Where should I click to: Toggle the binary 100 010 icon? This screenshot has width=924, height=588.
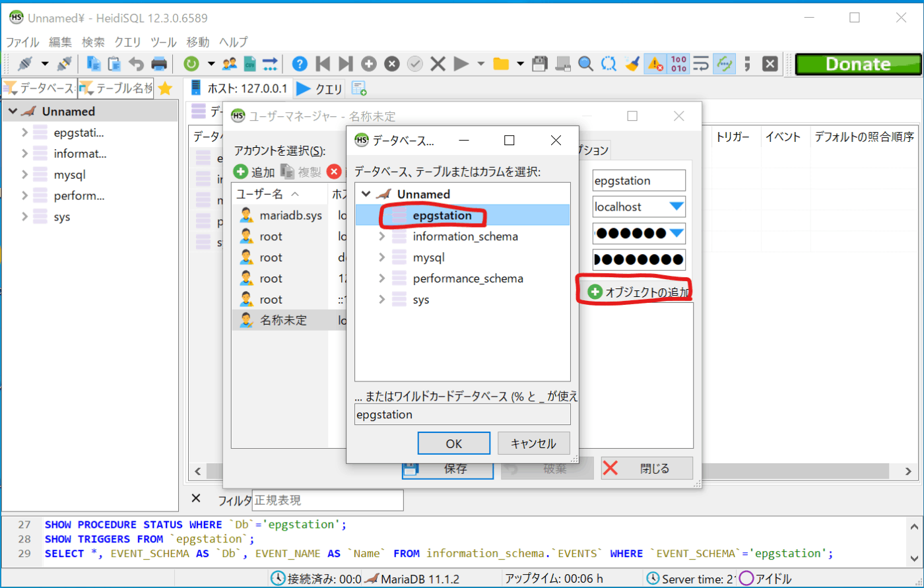tap(678, 64)
